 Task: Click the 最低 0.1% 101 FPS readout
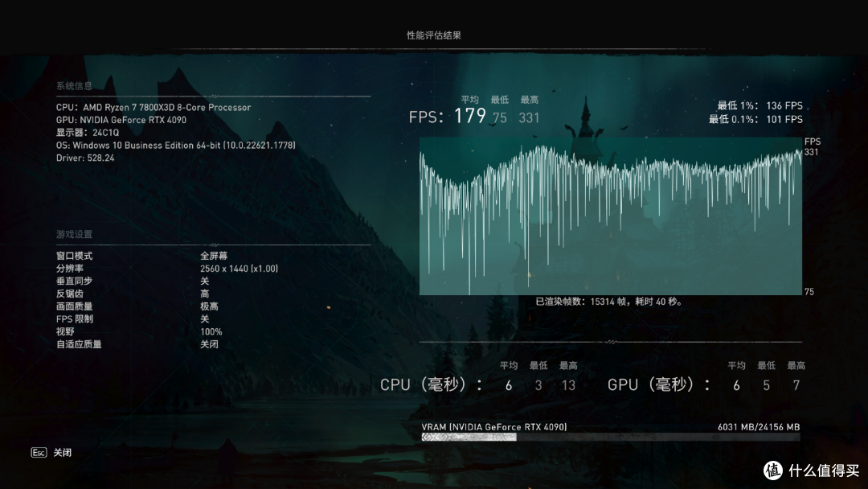tap(755, 119)
